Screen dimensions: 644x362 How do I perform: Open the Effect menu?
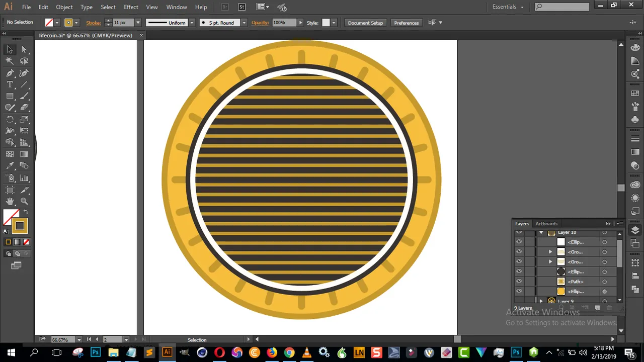tap(131, 7)
